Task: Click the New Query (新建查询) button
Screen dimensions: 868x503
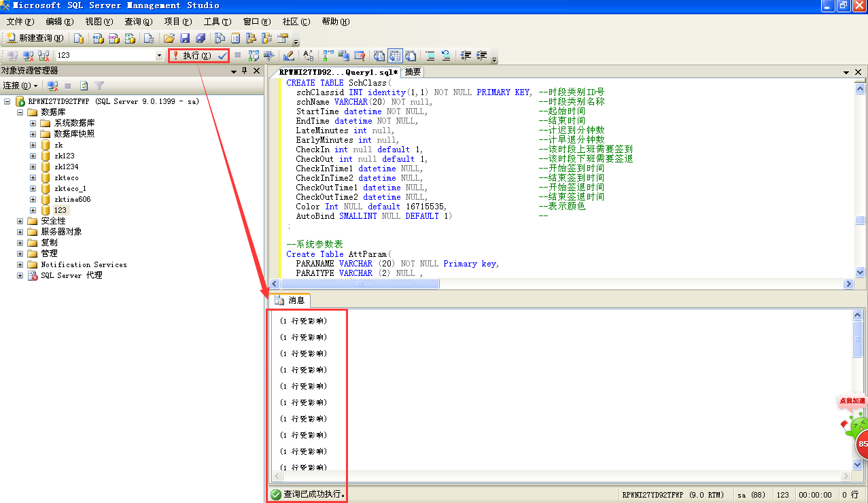Action: coord(35,38)
